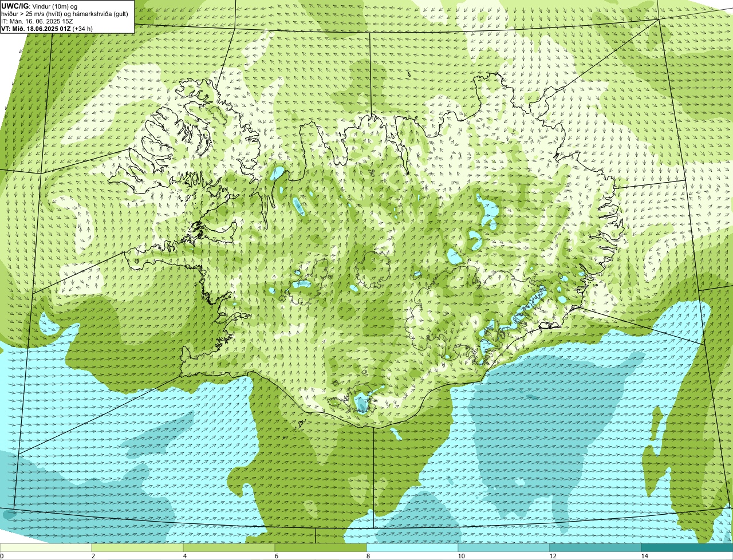This screenshot has height=560, width=733.
Task: Click the cyan 10–12 colorbar segment
Action: [x=504, y=547]
